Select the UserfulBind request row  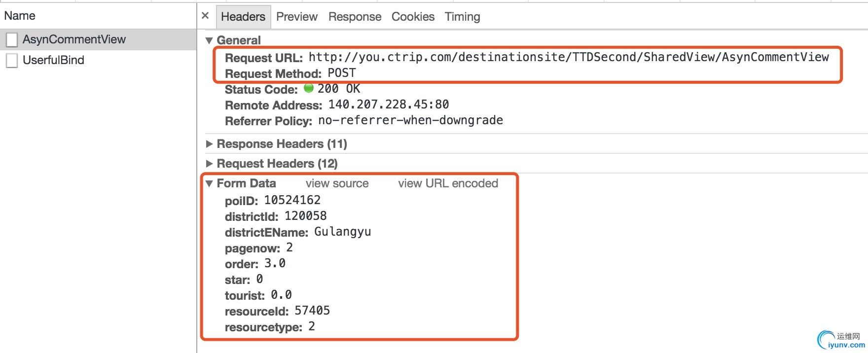coord(53,60)
